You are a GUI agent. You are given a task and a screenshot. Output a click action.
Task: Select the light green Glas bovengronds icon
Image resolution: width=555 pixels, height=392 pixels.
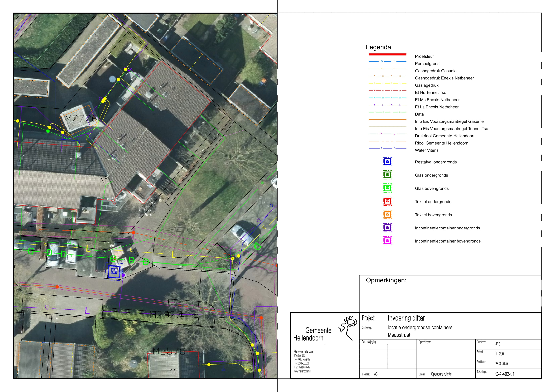point(387,188)
